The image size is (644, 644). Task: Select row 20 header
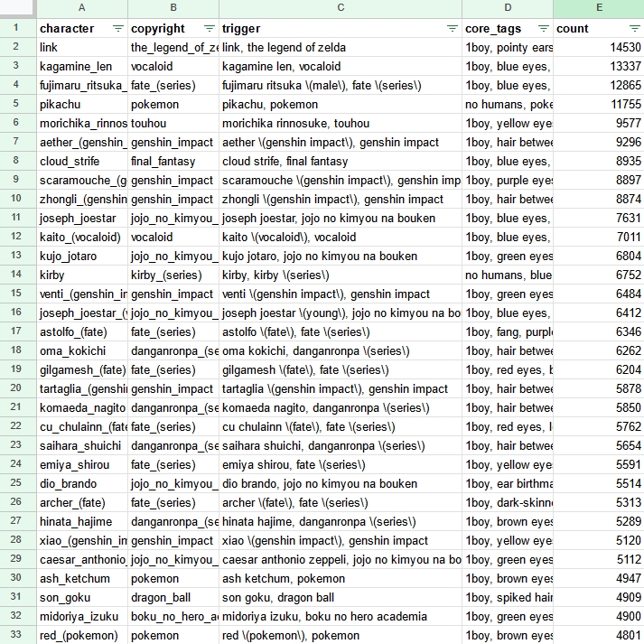(18, 389)
